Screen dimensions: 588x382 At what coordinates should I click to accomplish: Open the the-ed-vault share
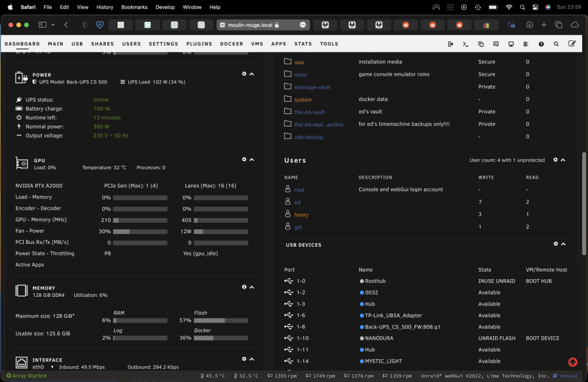pos(309,112)
